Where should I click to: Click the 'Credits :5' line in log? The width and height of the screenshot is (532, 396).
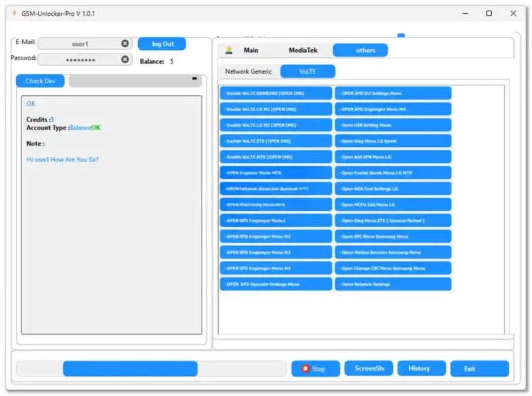click(x=40, y=119)
